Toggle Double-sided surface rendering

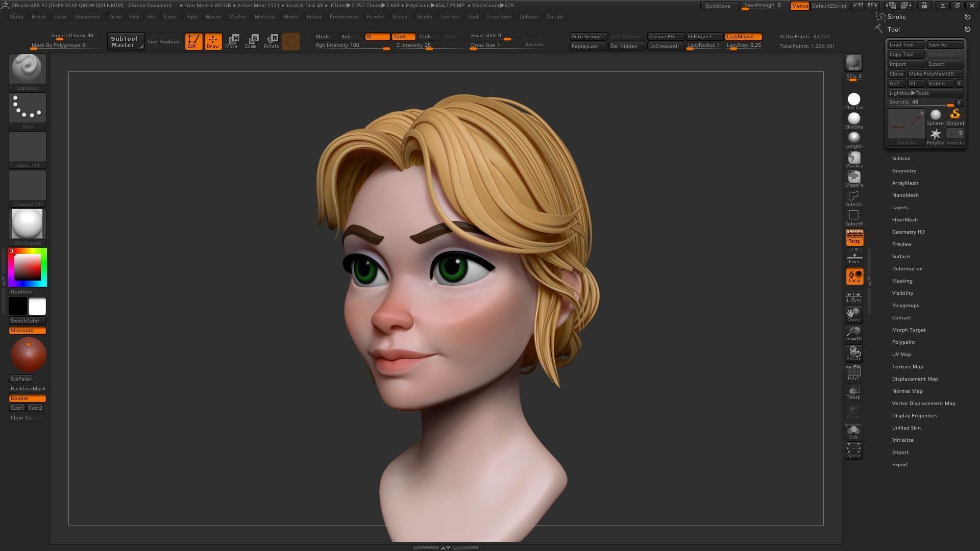click(27, 397)
